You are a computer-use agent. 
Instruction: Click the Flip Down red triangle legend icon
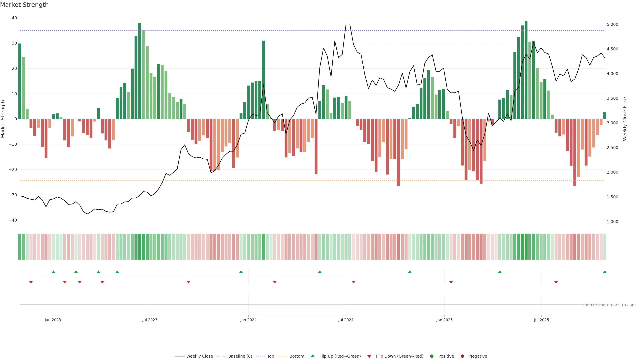(x=369, y=356)
